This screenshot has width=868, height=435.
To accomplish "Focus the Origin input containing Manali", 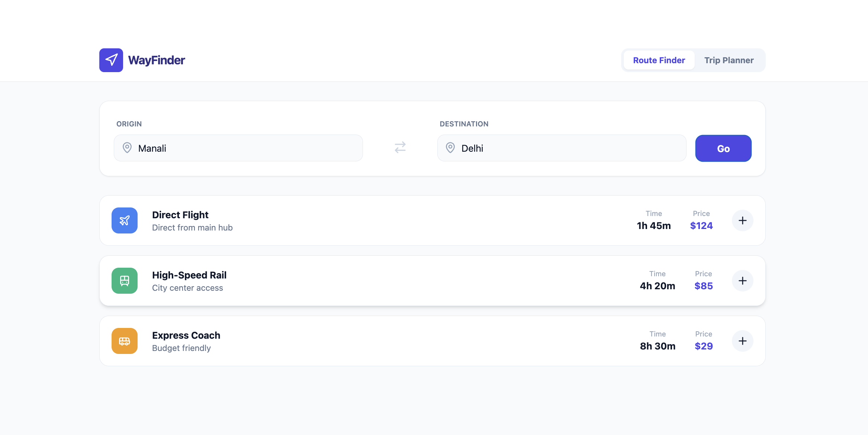I will [x=238, y=148].
